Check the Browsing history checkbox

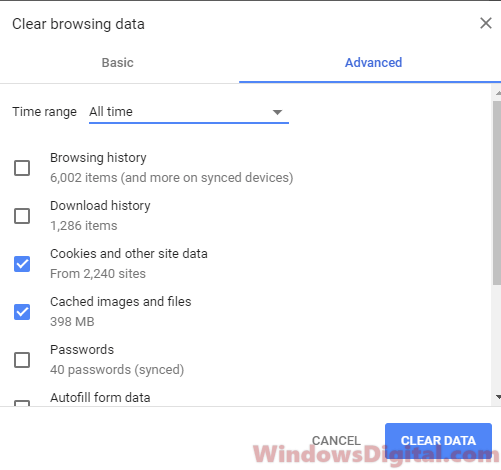point(22,168)
